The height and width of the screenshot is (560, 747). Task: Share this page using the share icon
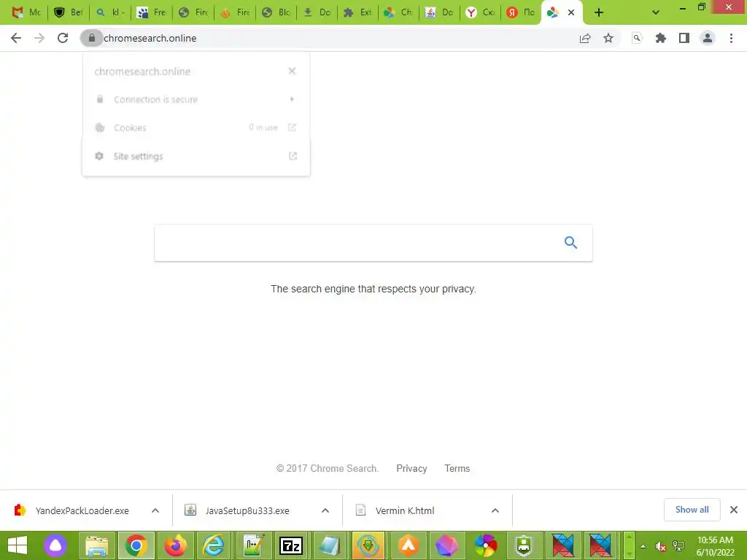pyautogui.click(x=585, y=38)
